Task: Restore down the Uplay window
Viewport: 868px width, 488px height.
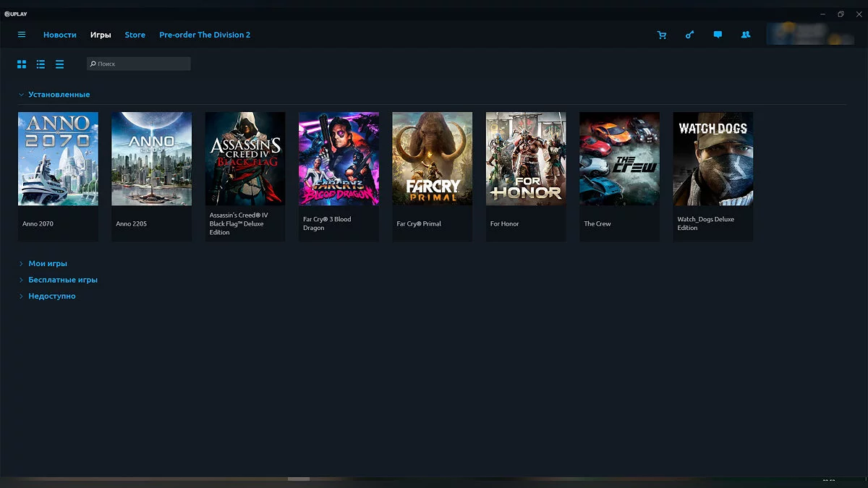Action: pyautogui.click(x=841, y=14)
